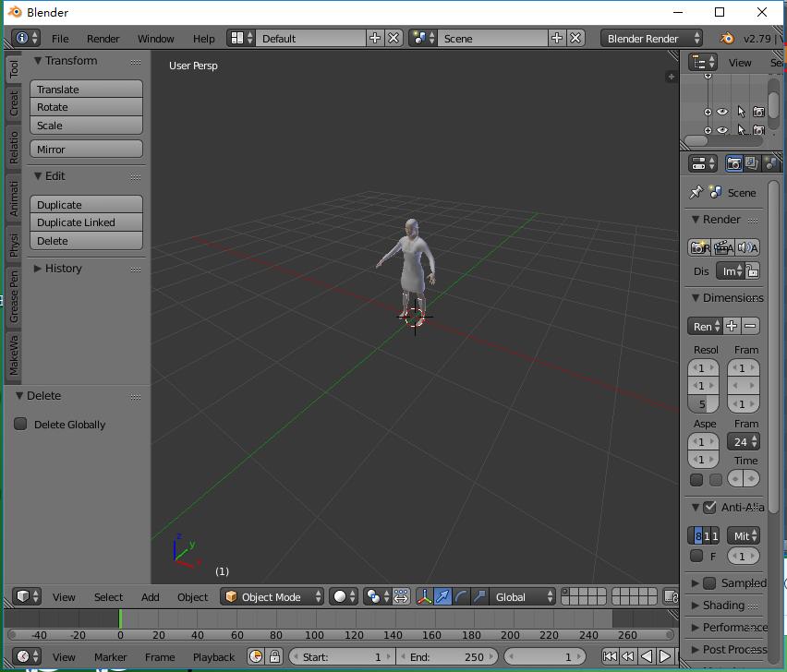Uncheck the Anti-Aliasing checkbox
The width and height of the screenshot is (787, 672).
709,508
